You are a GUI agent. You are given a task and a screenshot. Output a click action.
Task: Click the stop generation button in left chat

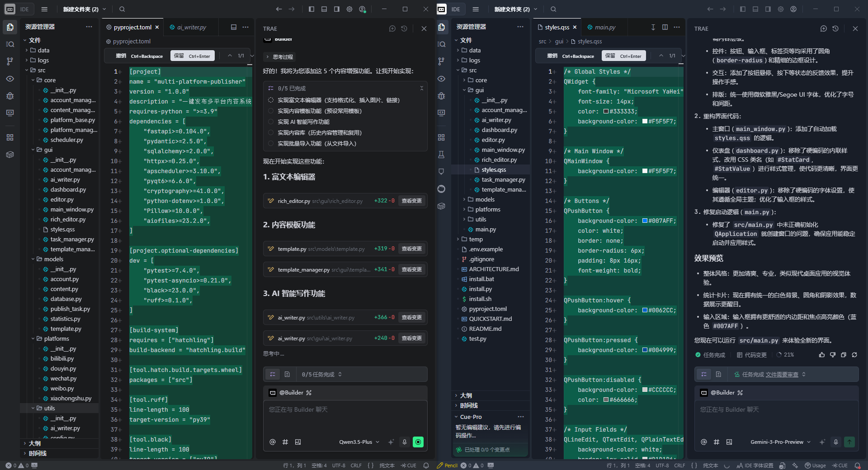click(418, 442)
